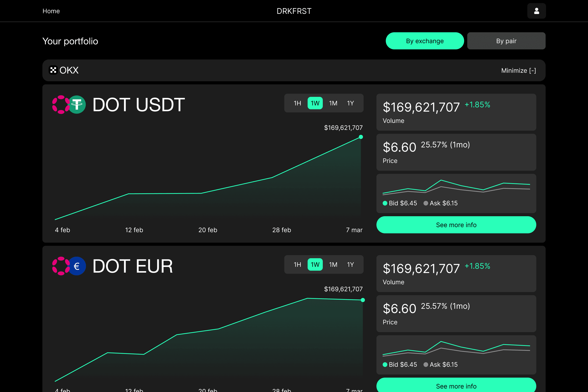588x392 pixels.
Task: Click Ask $6.15 label under DOT USDT
Action: [x=444, y=203]
